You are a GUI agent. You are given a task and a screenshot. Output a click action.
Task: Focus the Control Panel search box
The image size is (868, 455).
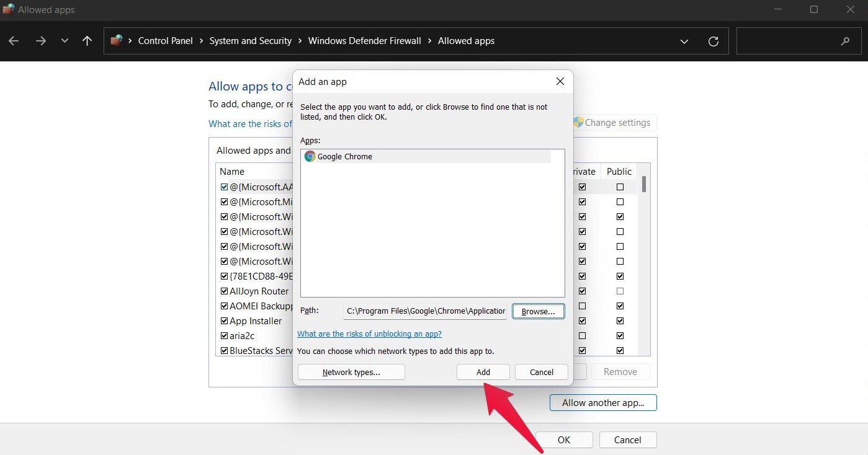click(x=798, y=41)
